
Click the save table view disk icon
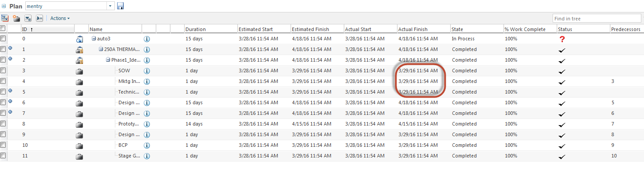(120, 6)
